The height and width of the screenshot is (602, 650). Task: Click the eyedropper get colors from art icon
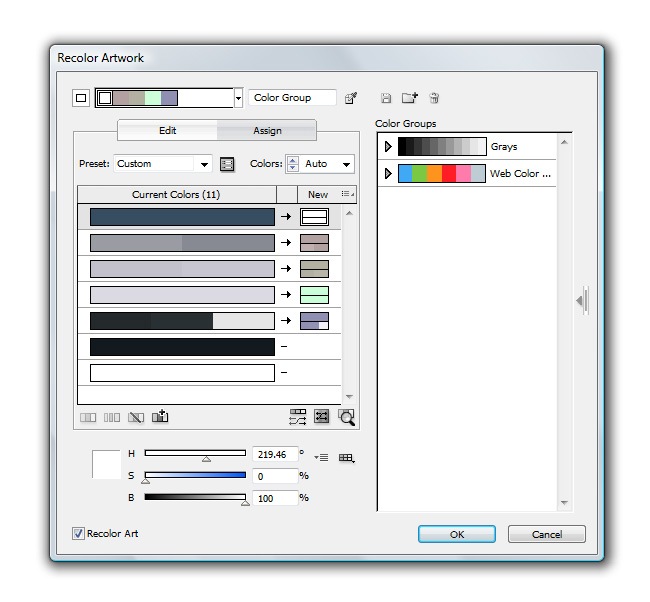tap(350, 98)
